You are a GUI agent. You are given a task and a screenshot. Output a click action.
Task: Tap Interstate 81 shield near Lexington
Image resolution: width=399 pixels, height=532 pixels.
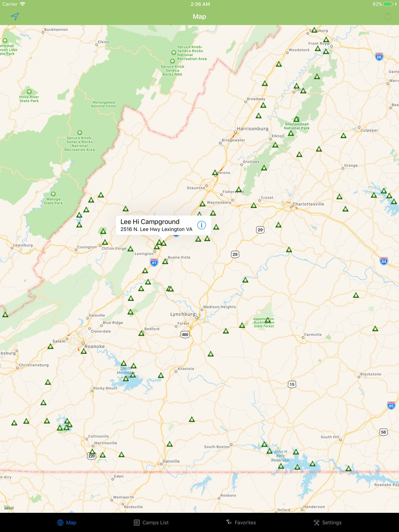tap(154, 262)
